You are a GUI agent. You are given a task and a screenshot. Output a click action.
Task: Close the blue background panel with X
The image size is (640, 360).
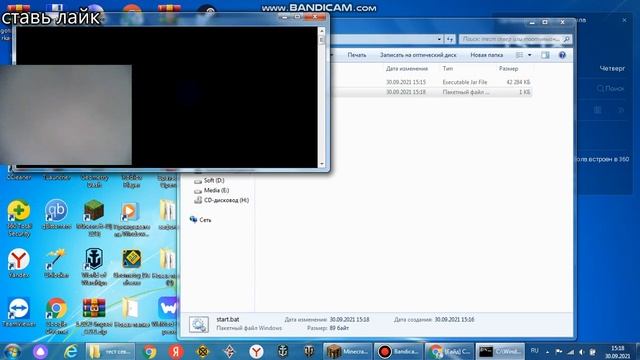pos(624,20)
